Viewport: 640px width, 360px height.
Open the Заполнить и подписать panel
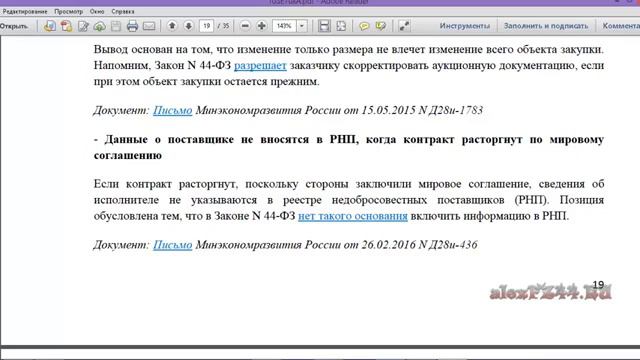[546, 26]
